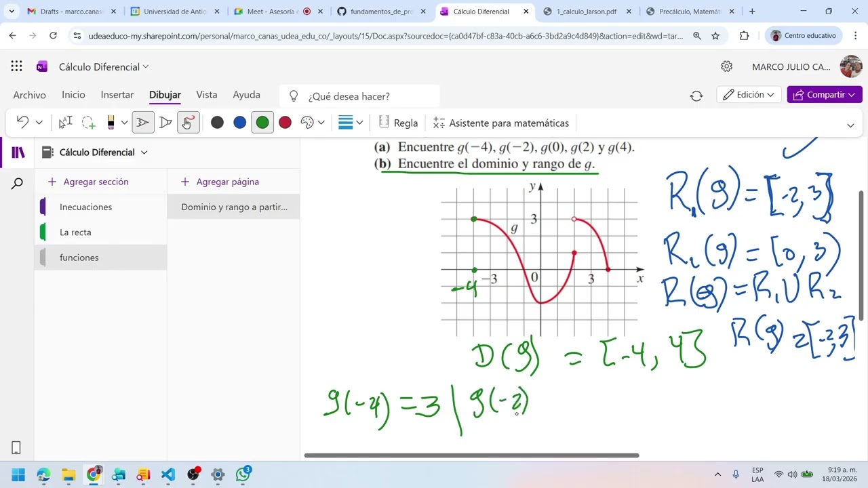The height and width of the screenshot is (488, 868).
Task: Open OneNote settings gear
Action: tap(726, 66)
